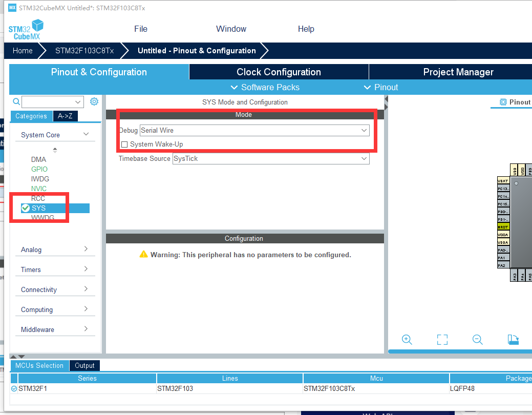The height and width of the screenshot is (415, 532).
Task: Click the STM32F103C8Tx breadcrumb
Action: click(x=84, y=51)
